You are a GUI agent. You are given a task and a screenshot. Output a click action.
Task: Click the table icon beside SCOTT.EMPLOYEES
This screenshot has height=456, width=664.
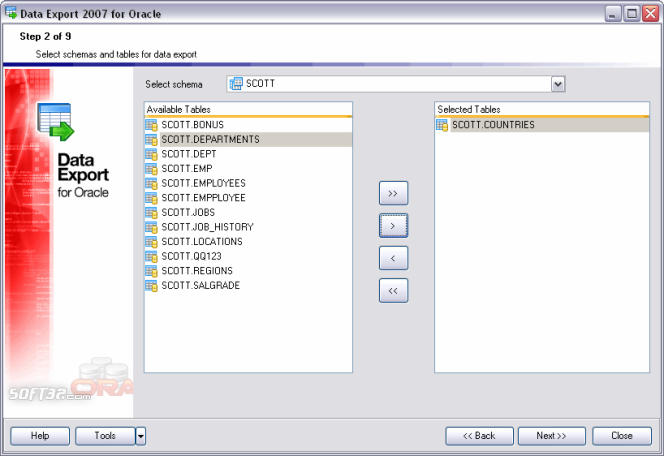point(151,183)
